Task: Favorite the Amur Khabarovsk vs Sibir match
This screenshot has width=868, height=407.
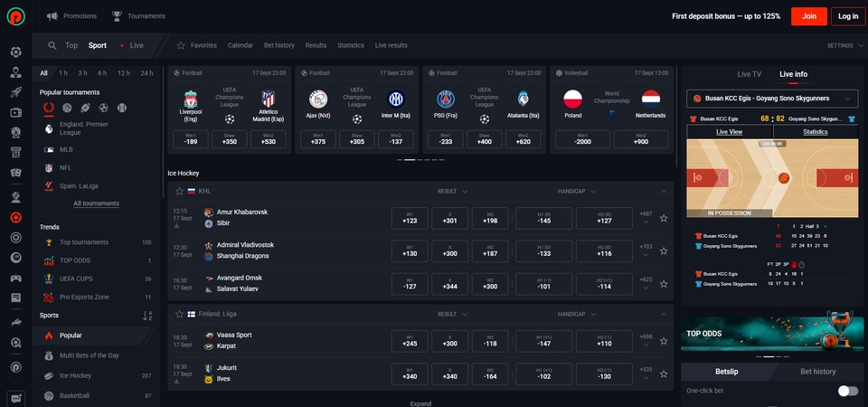Action: pyautogui.click(x=664, y=218)
